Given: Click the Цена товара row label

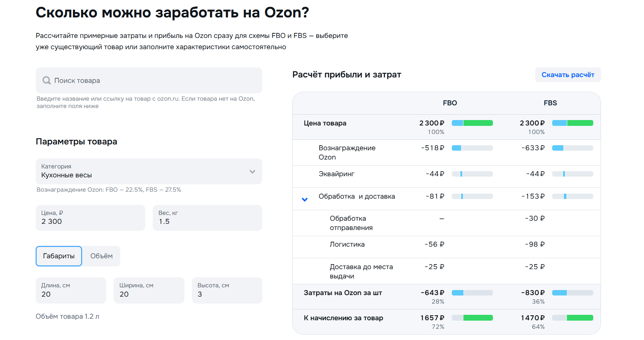Looking at the screenshot, I should click(325, 123).
